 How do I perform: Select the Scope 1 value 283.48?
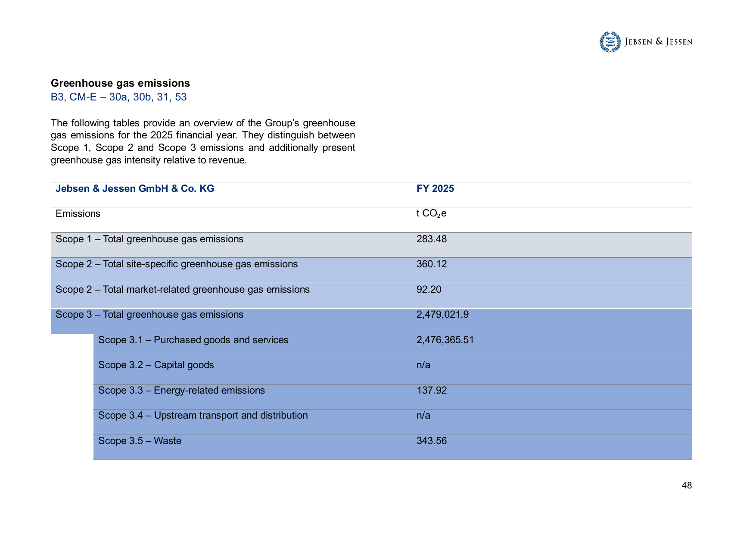[432, 239]
